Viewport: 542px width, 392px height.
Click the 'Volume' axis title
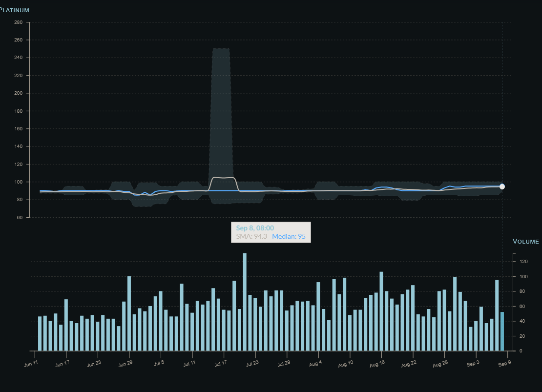[x=526, y=241]
